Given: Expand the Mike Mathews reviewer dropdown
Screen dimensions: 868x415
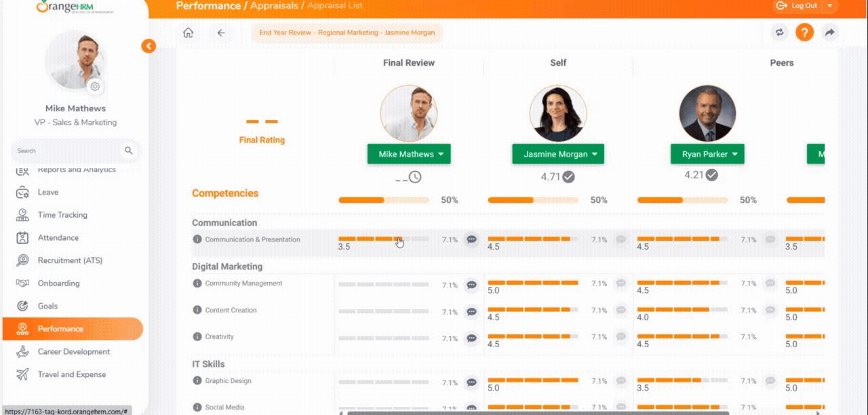Looking at the screenshot, I should pos(441,155).
